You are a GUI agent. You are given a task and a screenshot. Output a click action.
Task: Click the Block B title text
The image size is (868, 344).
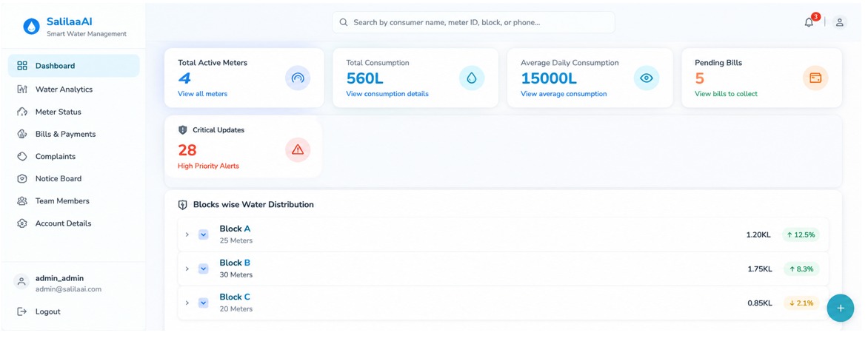[235, 263]
